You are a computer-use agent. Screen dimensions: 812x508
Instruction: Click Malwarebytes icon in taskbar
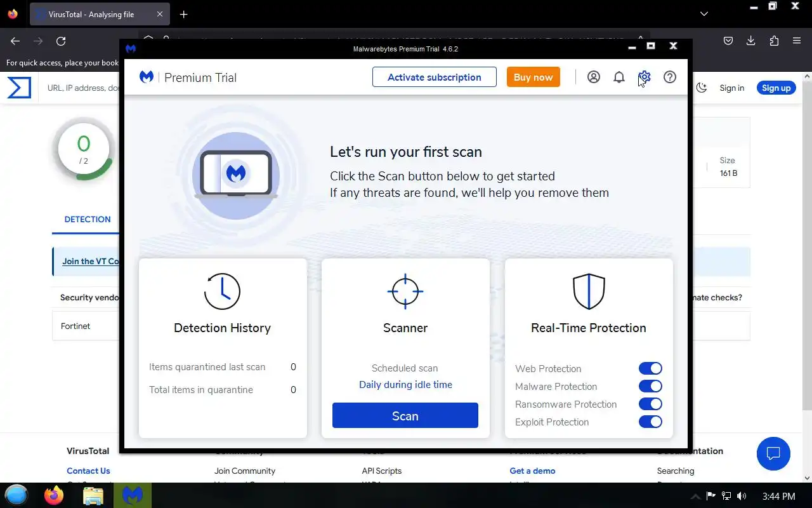pyautogui.click(x=133, y=495)
